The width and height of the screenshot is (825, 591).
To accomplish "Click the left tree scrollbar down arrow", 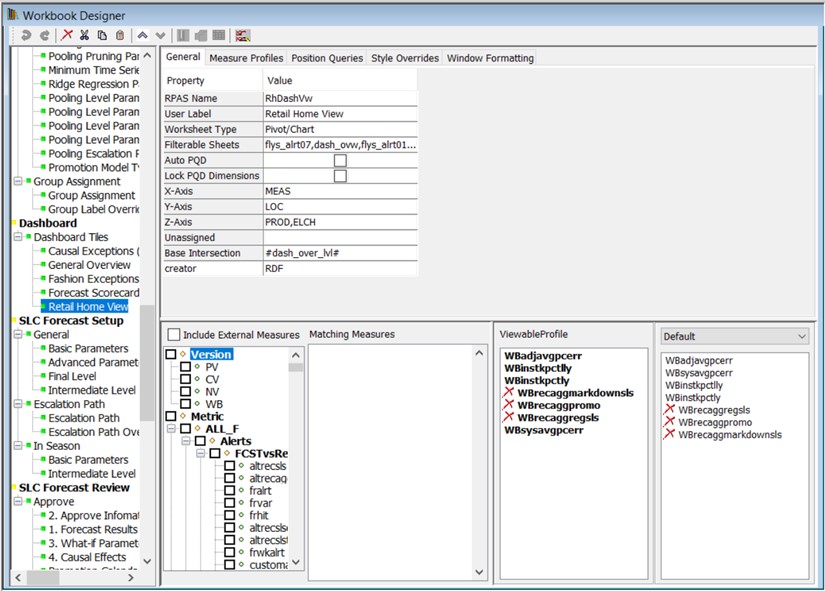I will 148,562.
